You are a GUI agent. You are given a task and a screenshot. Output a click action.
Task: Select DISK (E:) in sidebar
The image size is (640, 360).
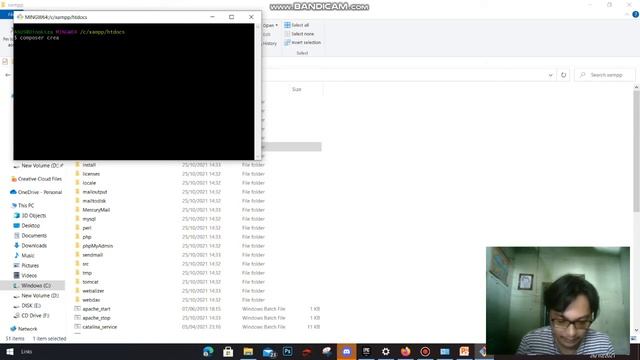(27, 306)
